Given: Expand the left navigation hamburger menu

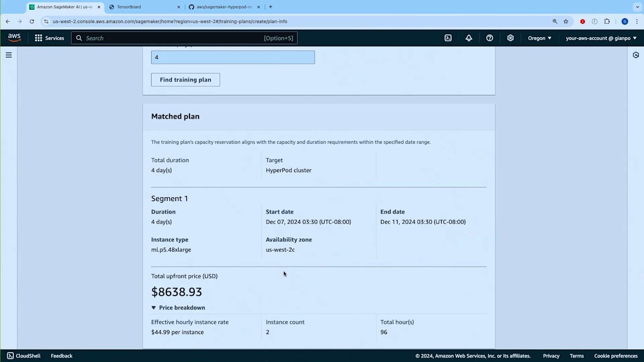Looking at the screenshot, I should (x=9, y=55).
